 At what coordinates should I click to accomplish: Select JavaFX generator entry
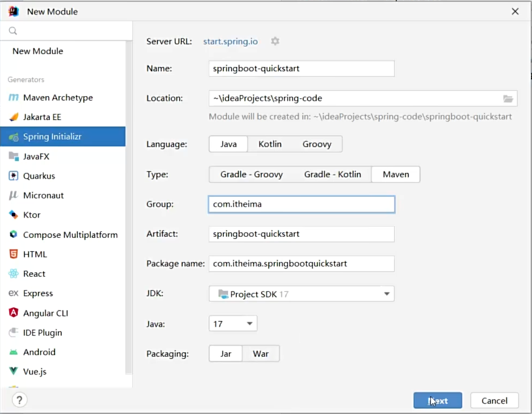pyautogui.click(x=63, y=156)
